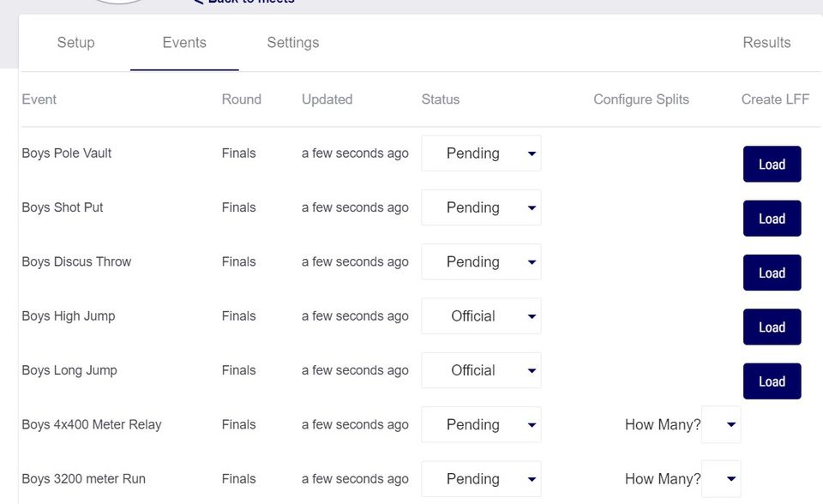Image resolution: width=823 pixels, height=504 pixels.
Task: Go to the Results tab
Action: (766, 43)
